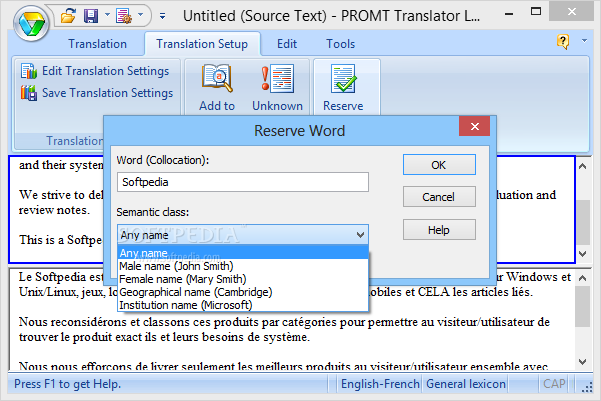Click 'Press F1 to get Help.' status text
This screenshot has height=401, width=601.
[x=67, y=384]
